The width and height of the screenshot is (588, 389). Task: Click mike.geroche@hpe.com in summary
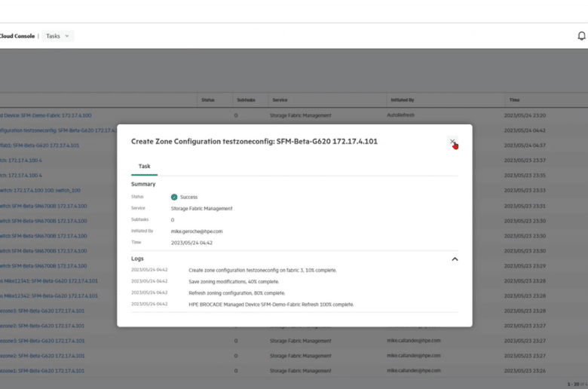(x=197, y=231)
